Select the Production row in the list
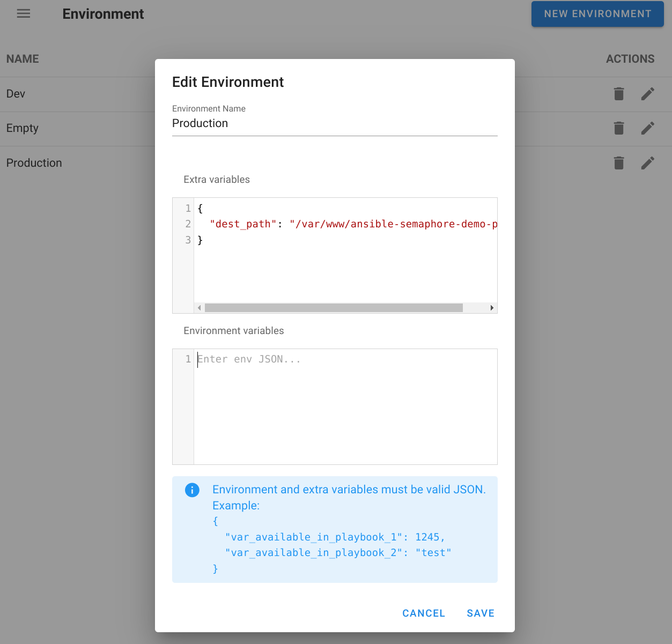The height and width of the screenshot is (644, 672). point(34,163)
